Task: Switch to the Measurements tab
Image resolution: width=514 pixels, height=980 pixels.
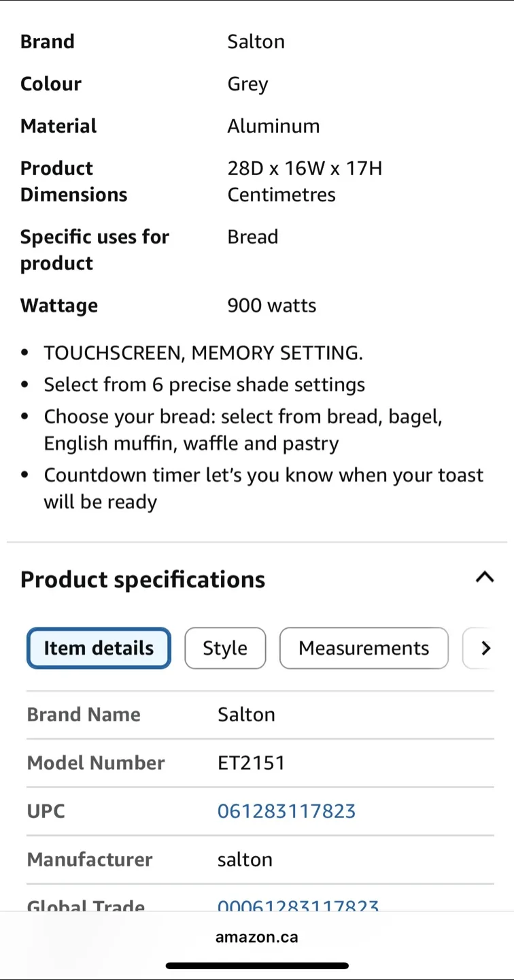Action: 364,648
